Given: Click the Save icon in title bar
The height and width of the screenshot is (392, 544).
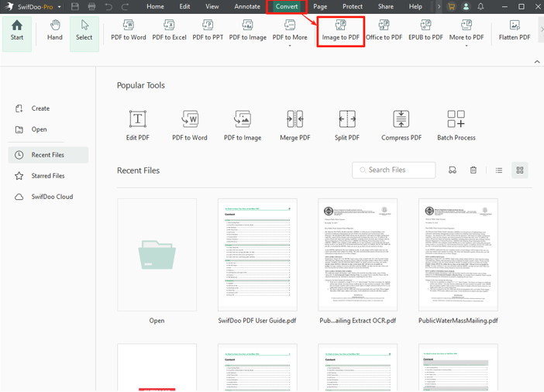Looking at the screenshot, I should pos(75,7).
